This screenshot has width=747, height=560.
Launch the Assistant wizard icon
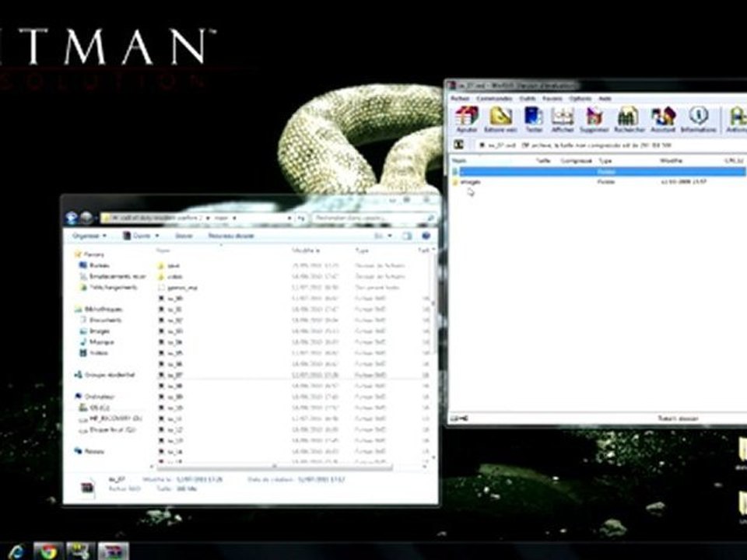(663, 119)
